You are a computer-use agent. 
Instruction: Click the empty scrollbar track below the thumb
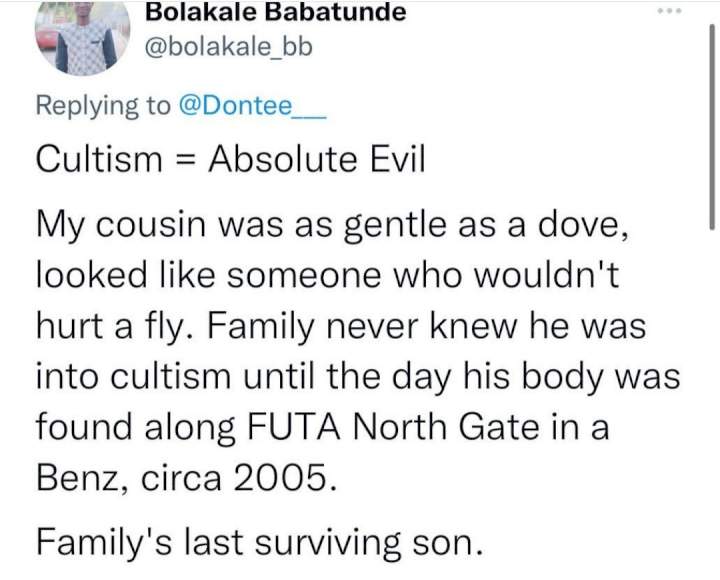tap(712, 404)
